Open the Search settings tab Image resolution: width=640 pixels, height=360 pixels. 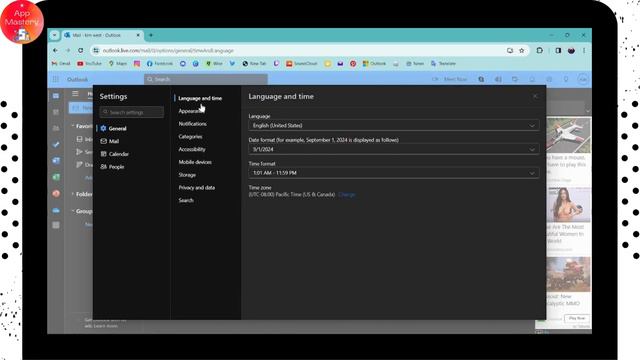tap(186, 200)
